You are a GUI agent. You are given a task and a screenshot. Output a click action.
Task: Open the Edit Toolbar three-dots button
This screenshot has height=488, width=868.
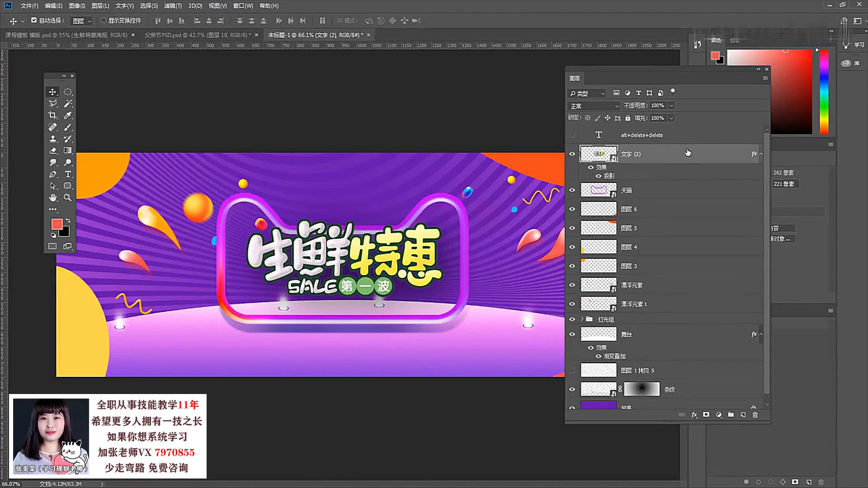[53, 209]
